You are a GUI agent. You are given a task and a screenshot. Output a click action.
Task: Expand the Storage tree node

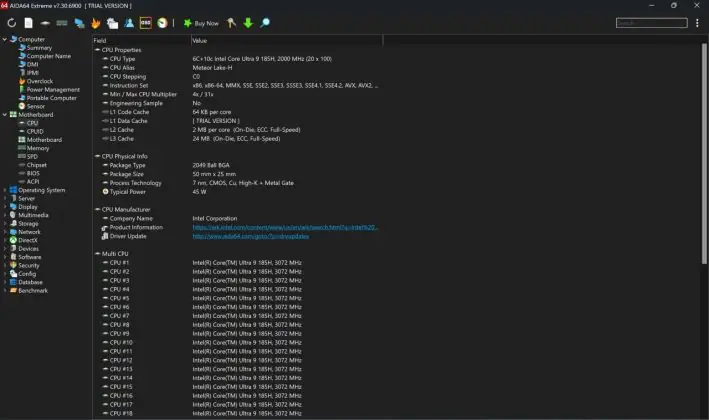5,224
